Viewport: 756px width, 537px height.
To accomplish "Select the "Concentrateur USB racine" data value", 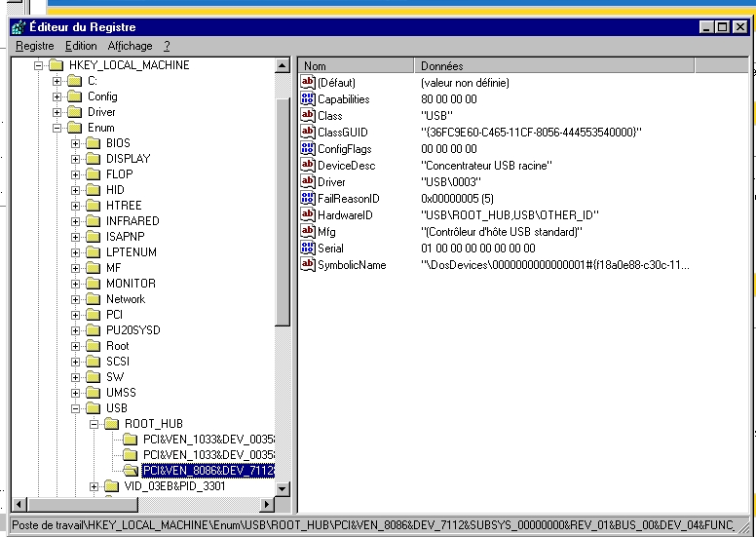I will (486, 166).
